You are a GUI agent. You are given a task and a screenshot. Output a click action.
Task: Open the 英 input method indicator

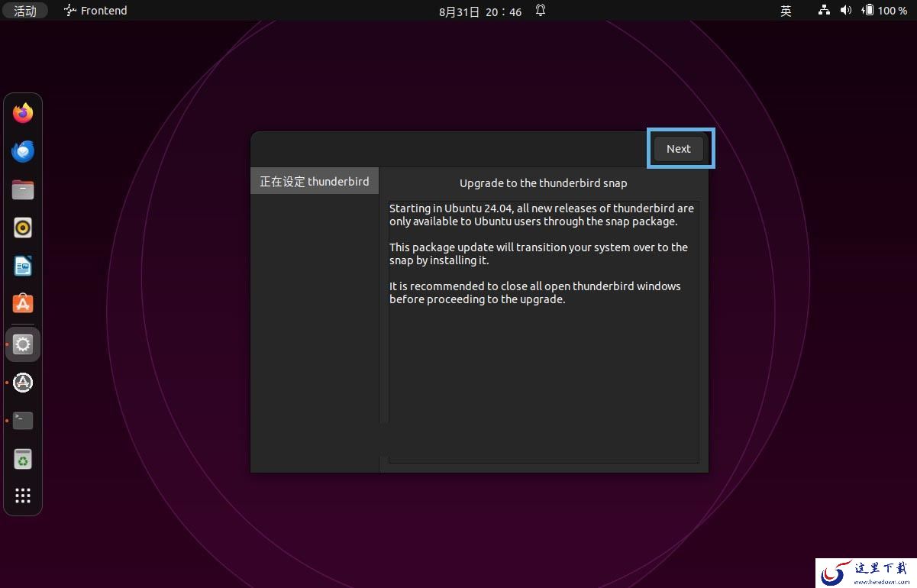click(x=786, y=11)
